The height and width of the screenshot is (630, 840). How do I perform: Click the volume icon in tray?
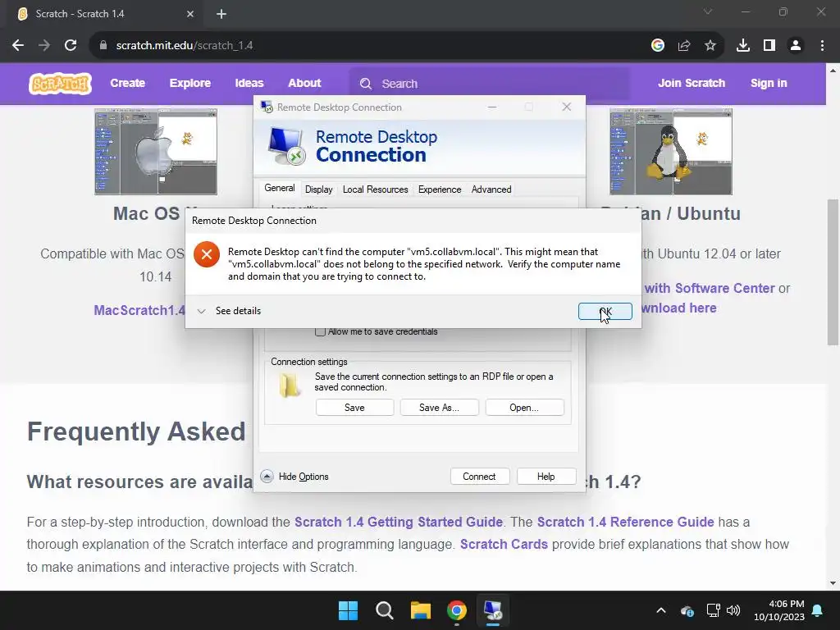[733, 610]
